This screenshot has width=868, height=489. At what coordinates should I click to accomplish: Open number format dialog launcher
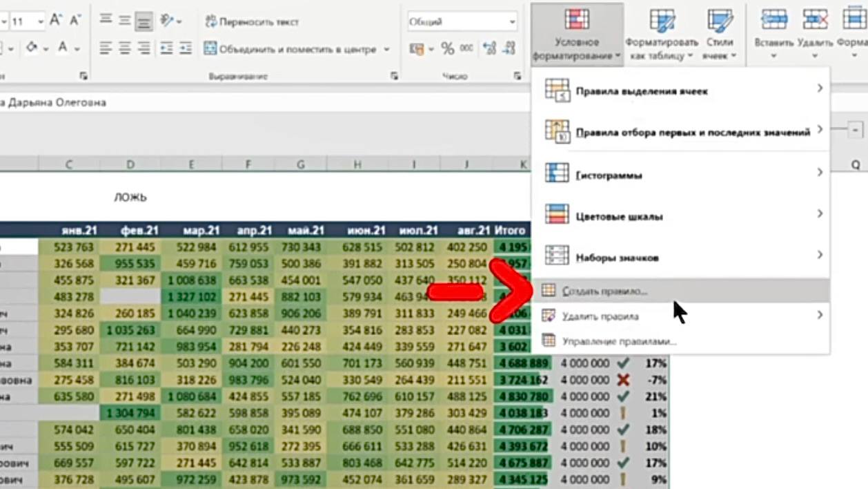(517, 76)
